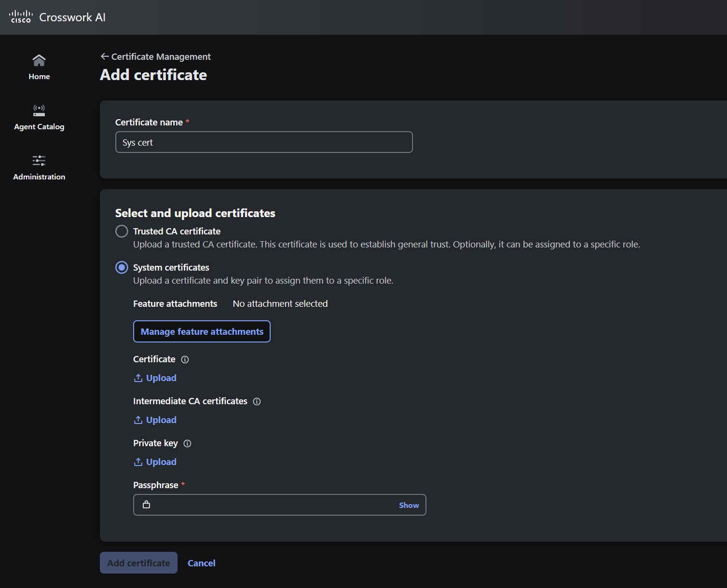Click the back arrow beside Certificate Management

point(105,56)
